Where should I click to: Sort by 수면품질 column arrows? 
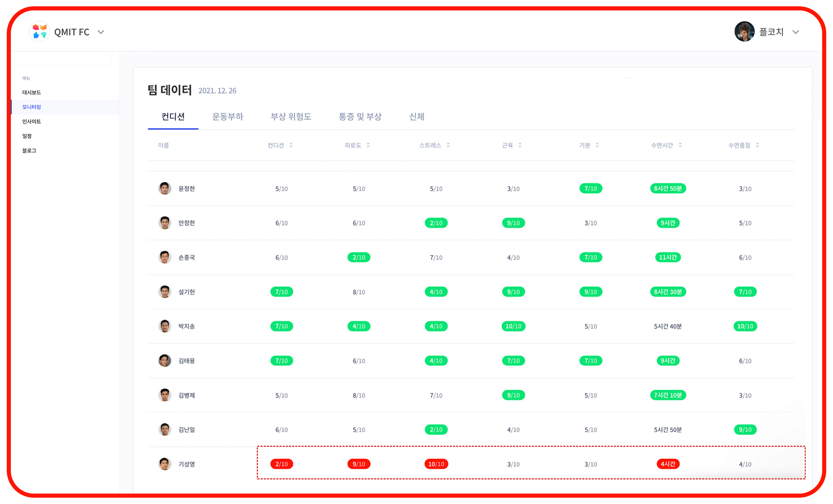click(757, 145)
